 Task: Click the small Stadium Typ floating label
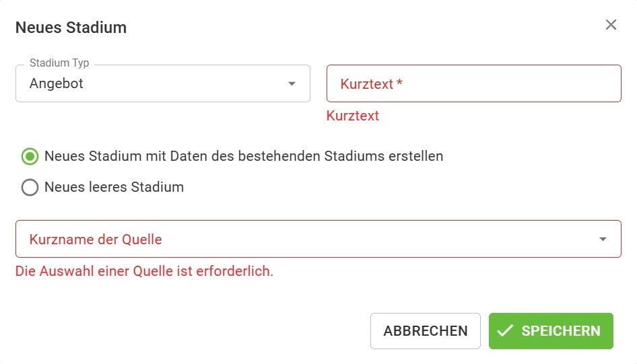click(x=59, y=63)
